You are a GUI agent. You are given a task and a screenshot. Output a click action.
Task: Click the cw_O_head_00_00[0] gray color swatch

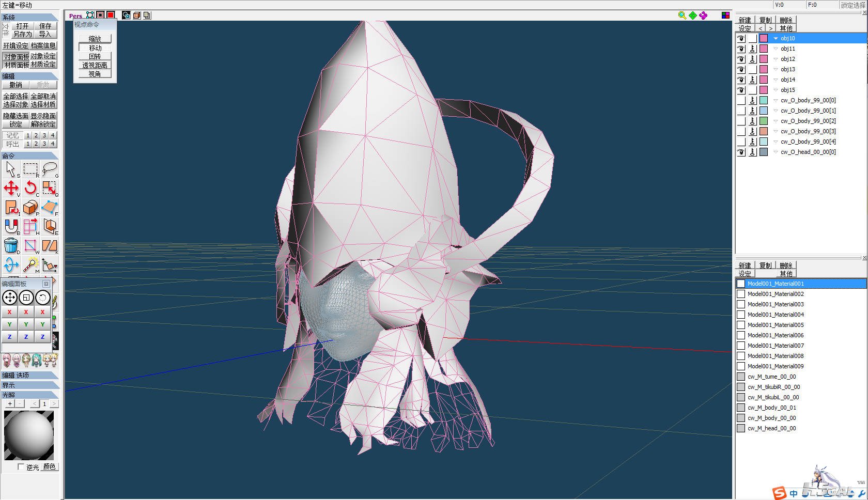[x=764, y=152]
